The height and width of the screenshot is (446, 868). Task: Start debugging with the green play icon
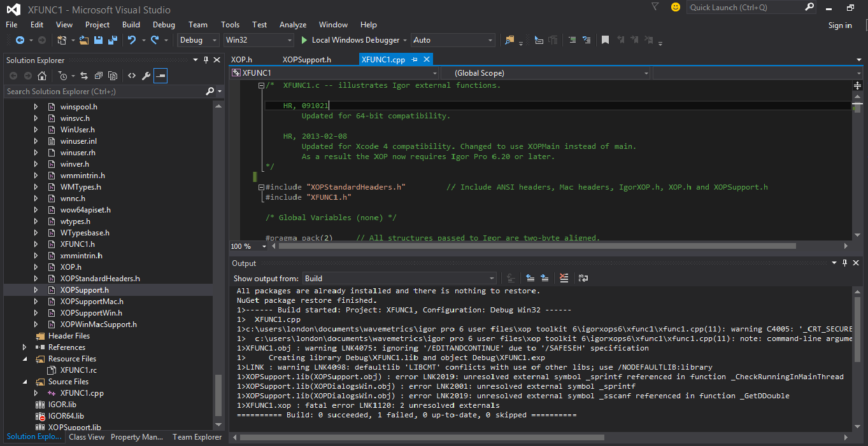coord(304,40)
